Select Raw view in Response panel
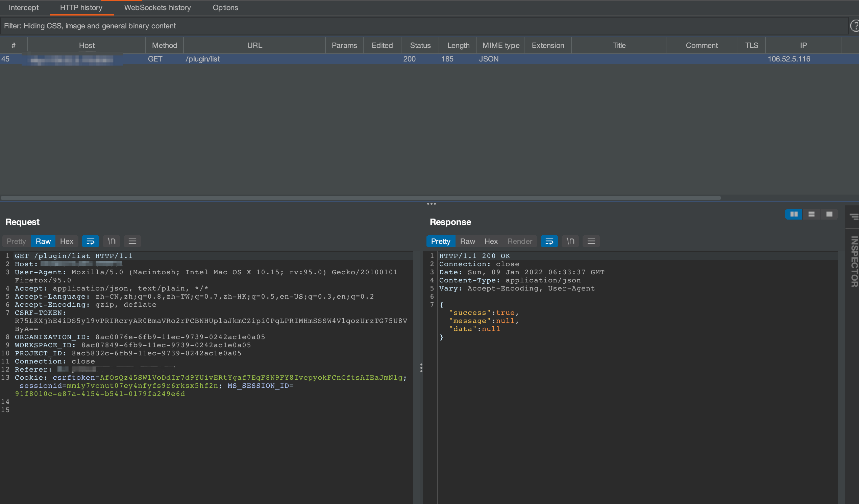859x504 pixels. [467, 241]
